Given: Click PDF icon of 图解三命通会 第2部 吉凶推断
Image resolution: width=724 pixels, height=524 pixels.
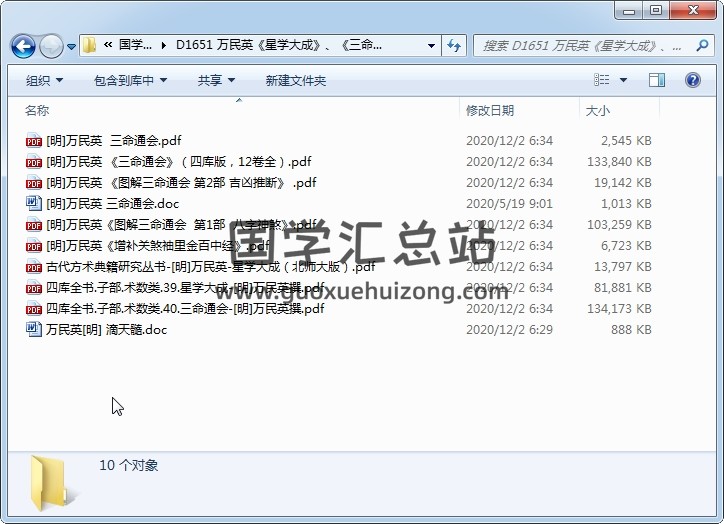Looking at the screenshot, I should tap(34, 183).
